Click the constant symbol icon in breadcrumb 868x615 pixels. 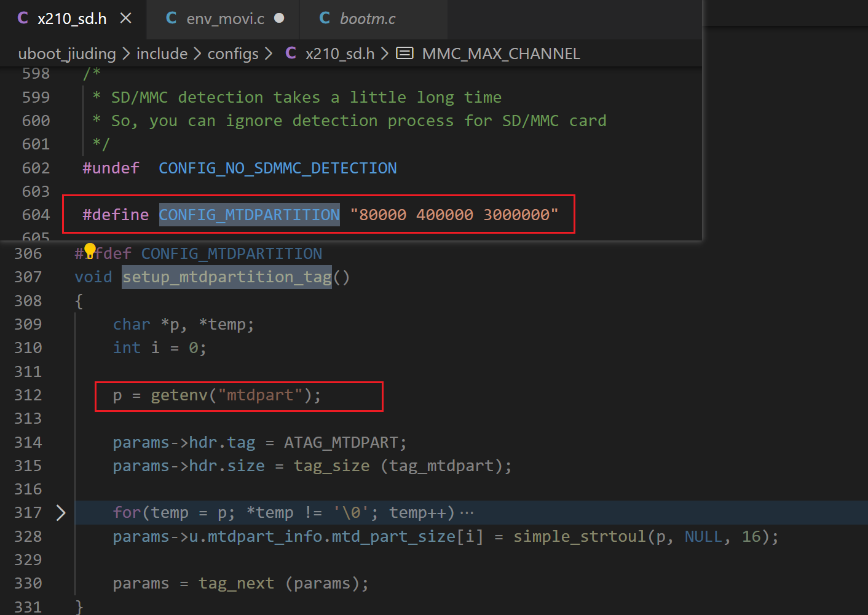pyautogui.click(x=404, y=54)
